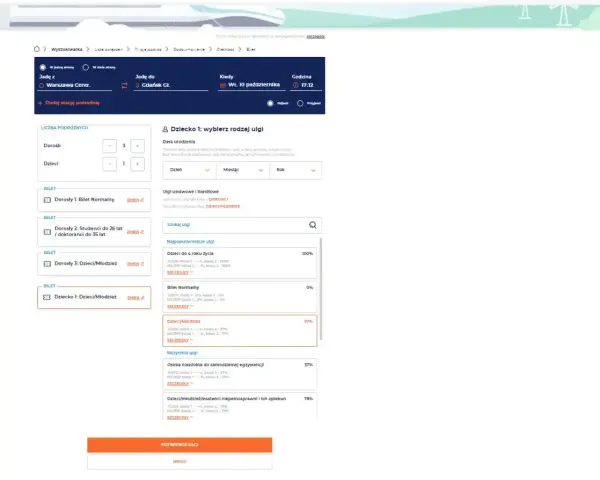Viewport: 600px width, 480px height.
Task: Expand details of Dzieci/Młodzież niepełnosprawni discount
Action: tap(180, 418)
